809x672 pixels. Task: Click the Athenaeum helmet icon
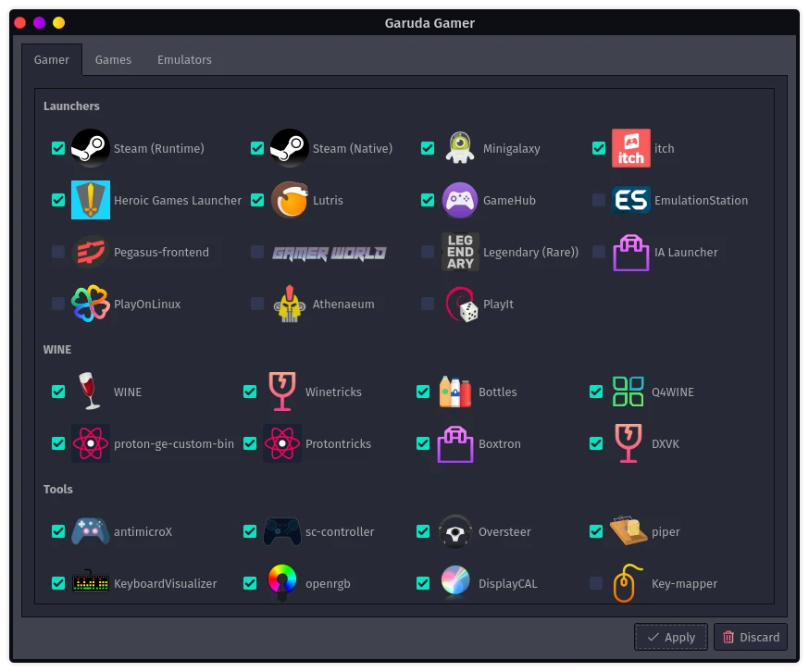coord(290,304)
